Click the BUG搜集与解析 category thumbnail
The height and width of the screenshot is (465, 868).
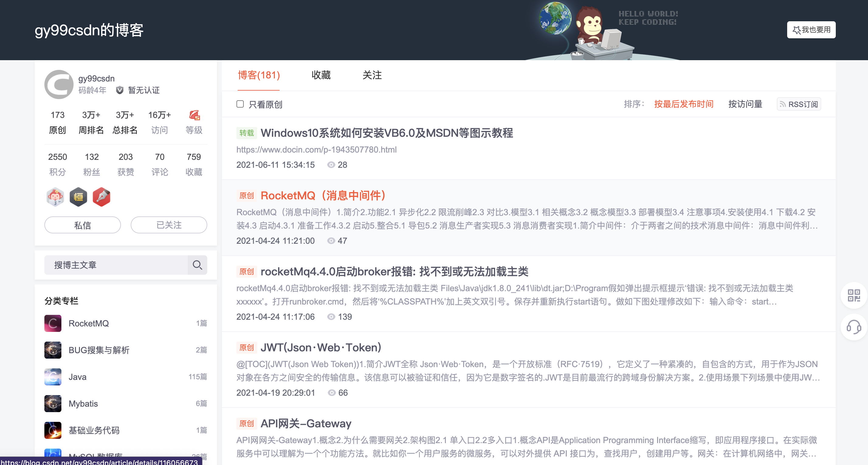[x=53, y=350]
